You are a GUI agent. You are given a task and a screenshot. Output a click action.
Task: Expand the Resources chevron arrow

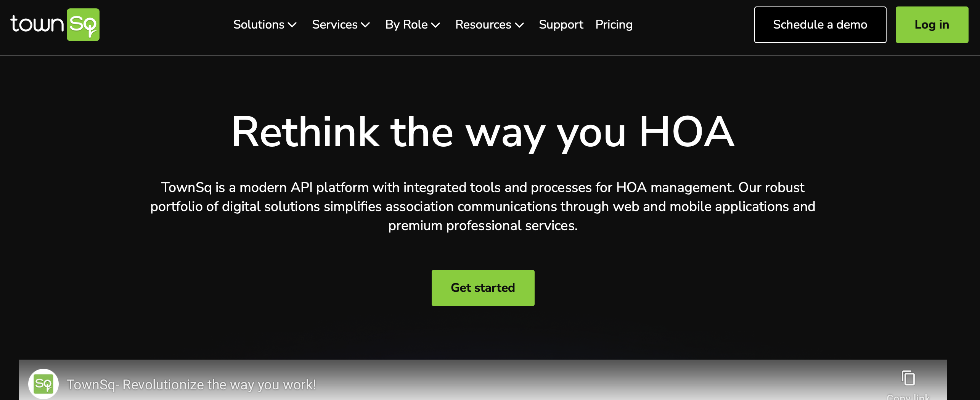[519, 25]
